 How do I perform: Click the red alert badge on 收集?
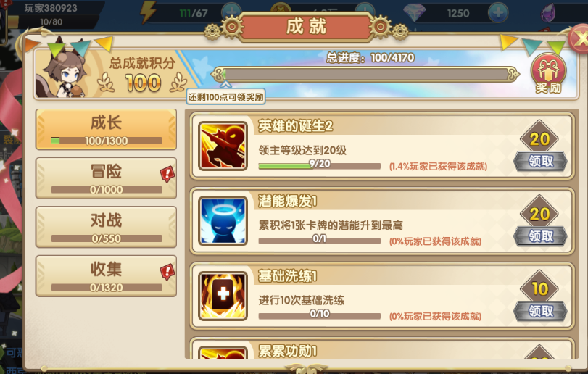tap(167, 272)
